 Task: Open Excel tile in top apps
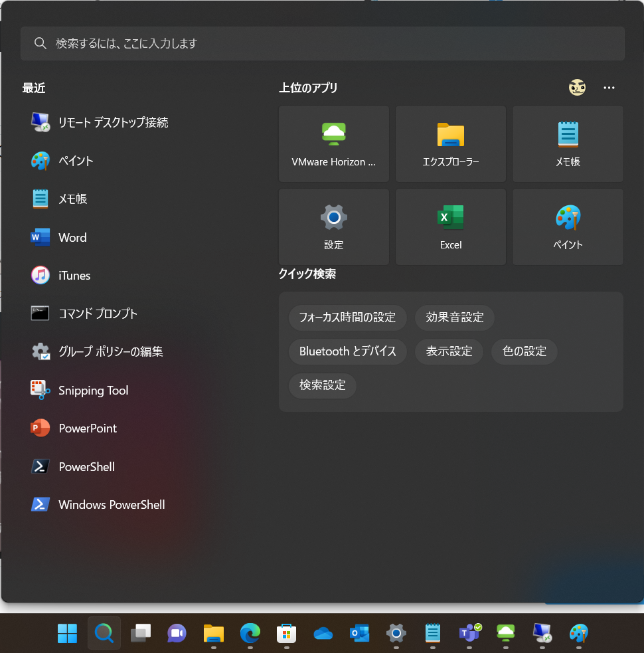(x=451, y=227)
